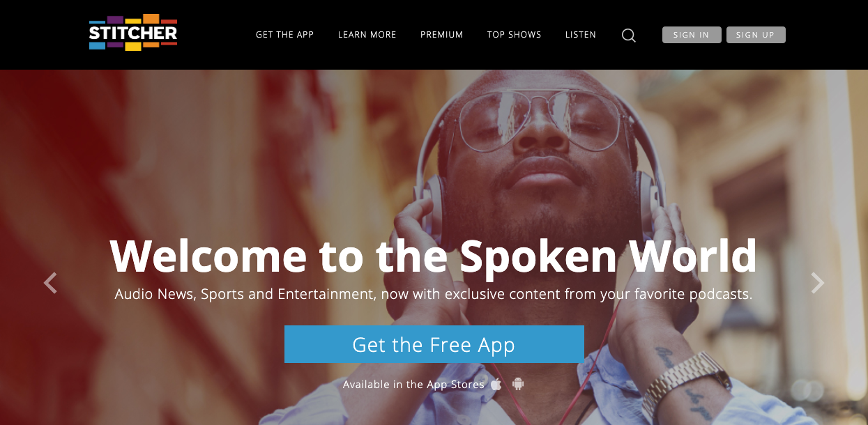This screenshot has width=868, height=425.
Task: Click the colored bars above the STITCHER wordmark
Action: tap(133, 19)
